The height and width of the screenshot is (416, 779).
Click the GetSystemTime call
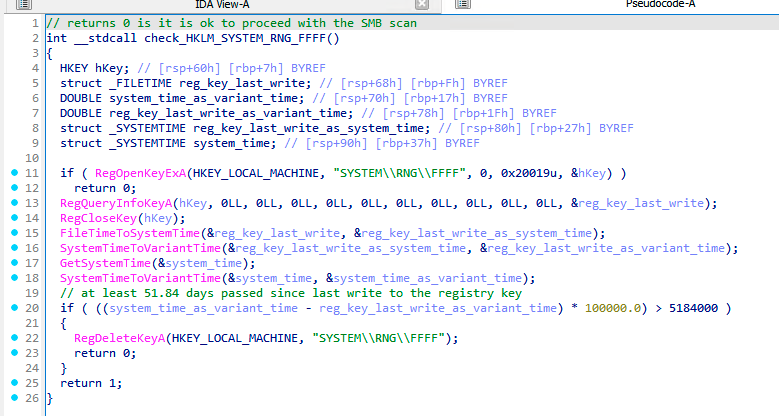pyautogui.click(x=105, y=263)
